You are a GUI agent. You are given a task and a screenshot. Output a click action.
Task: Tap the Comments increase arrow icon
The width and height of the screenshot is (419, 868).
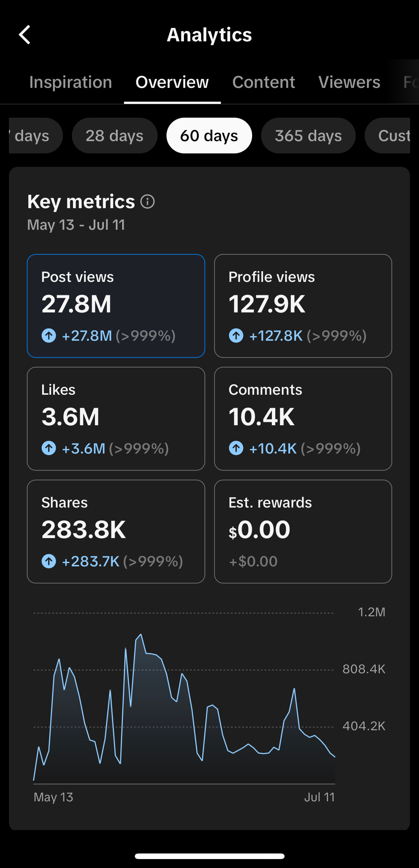[x=236, y=448]
